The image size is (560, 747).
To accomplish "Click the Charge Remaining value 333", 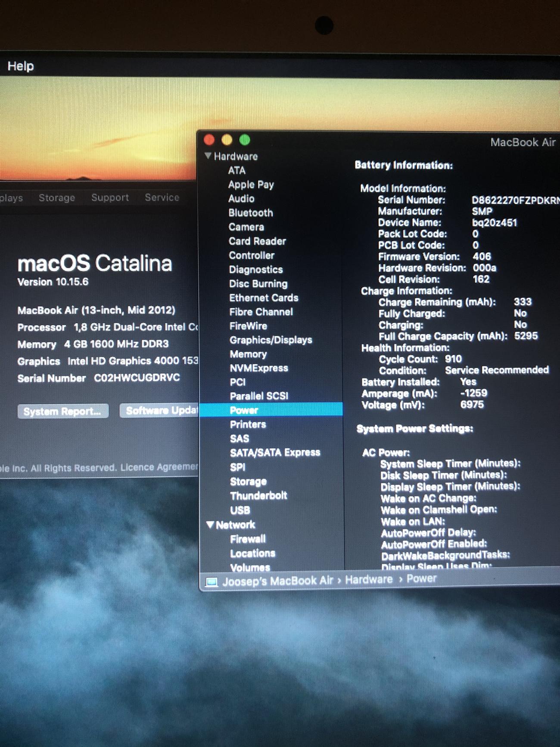I will point(523,302).
